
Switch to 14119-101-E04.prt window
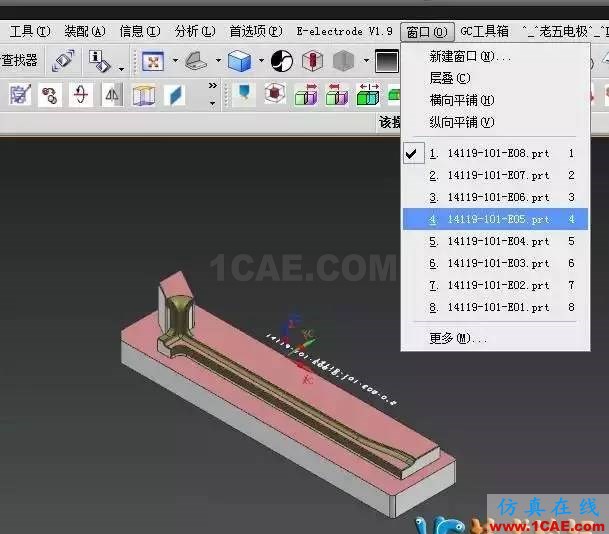pyautogui.click(x=495, y=241)
